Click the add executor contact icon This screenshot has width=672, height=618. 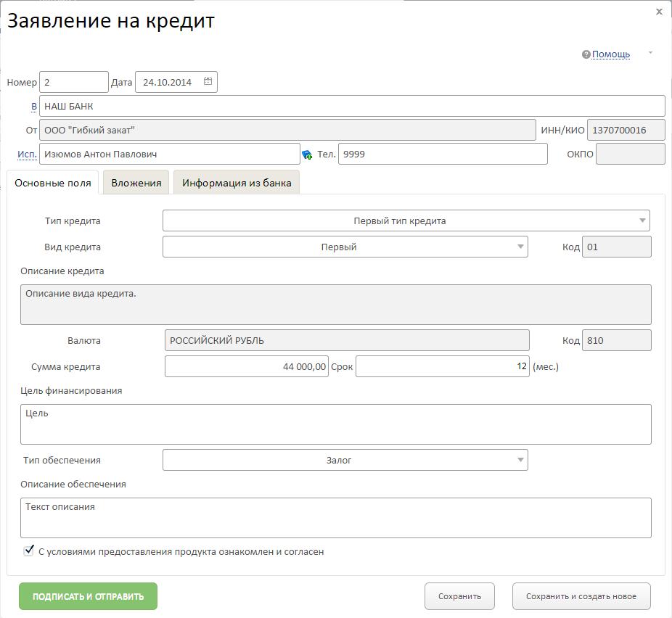click(x=307, y=154)
